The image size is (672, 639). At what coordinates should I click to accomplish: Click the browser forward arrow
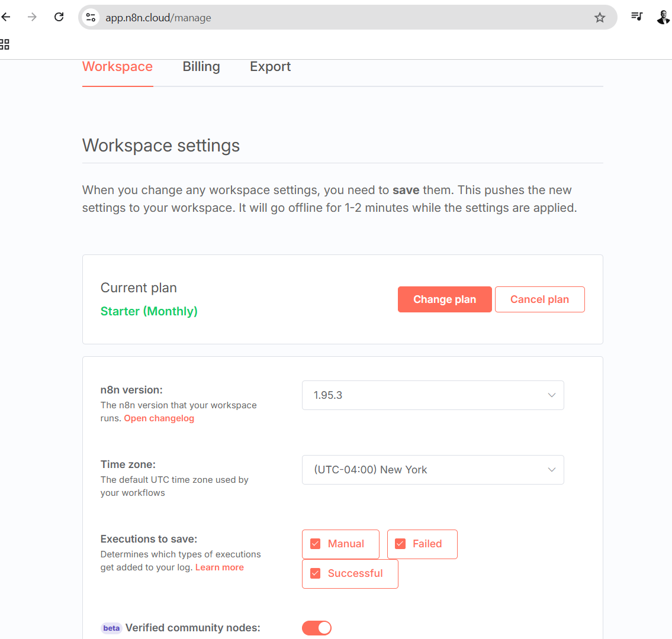[x=32, y=17]
